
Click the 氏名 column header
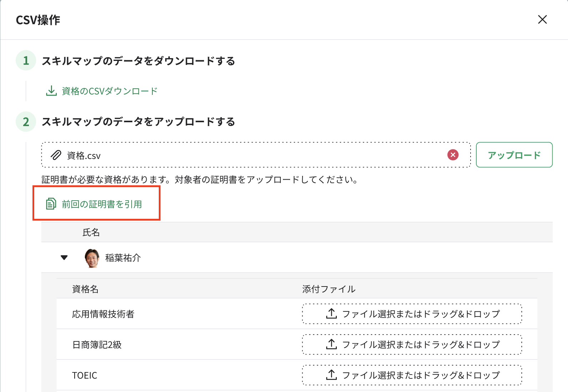[x=91, y=233]
